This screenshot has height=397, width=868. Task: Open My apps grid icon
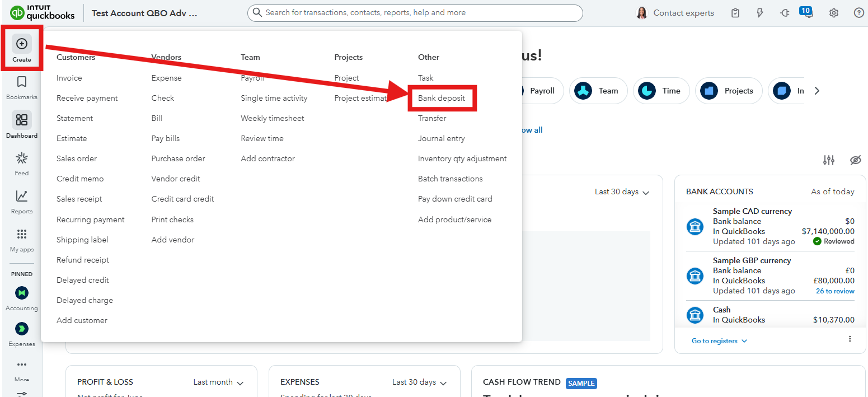[x=22, y=234]
